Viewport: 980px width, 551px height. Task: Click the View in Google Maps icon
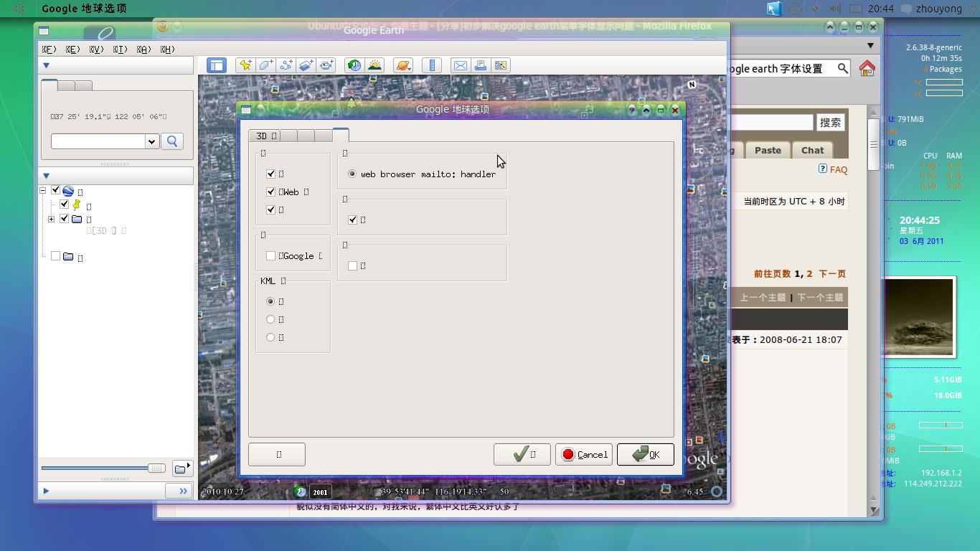501,65
